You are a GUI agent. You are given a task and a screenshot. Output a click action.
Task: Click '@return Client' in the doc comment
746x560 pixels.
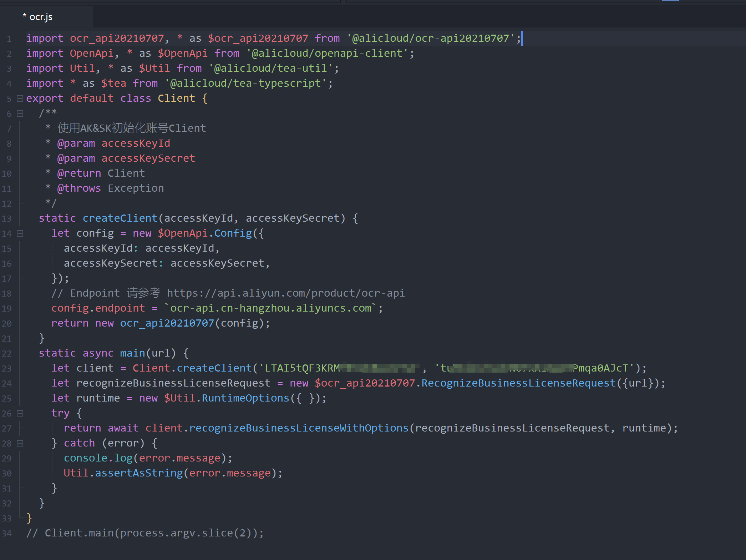(101, 173)
